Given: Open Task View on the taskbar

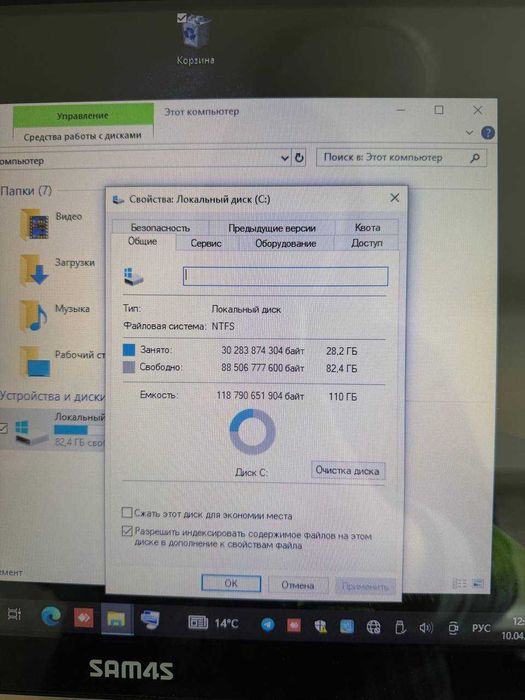Looking at the screenshot, I should [x=14, y=615].
